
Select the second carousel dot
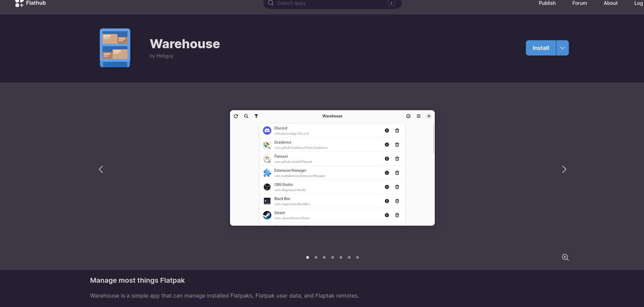tap(316, 257)
